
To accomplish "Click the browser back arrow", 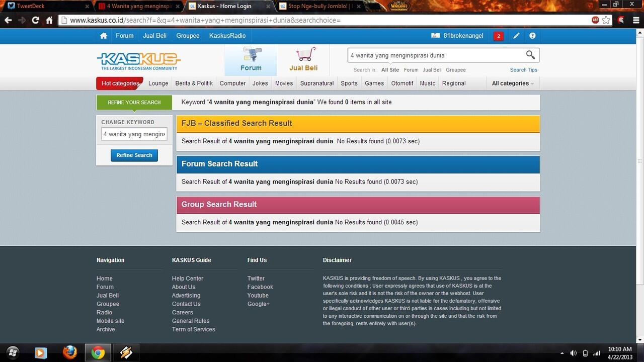I will (8, 20).
